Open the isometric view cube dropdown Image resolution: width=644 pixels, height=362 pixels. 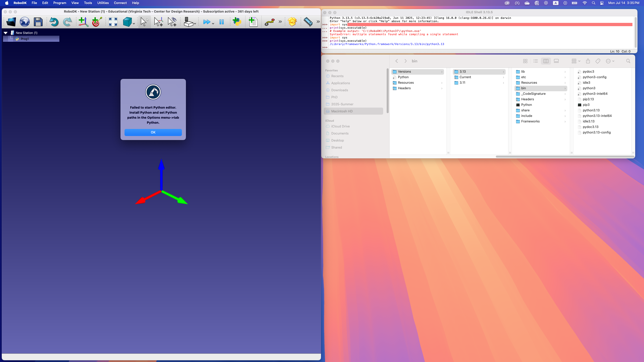(x=134, y=24)
